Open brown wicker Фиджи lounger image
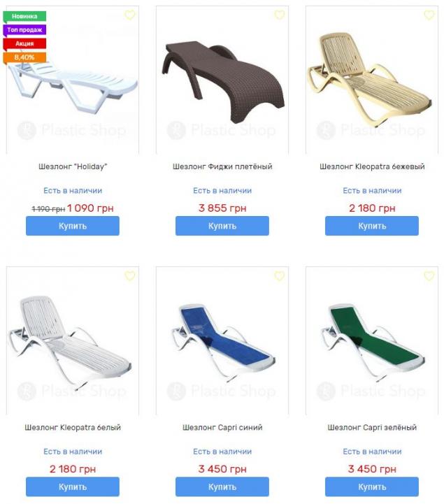Image resolution: width=444 pixels, height=504 pixels. coord(222,80)
